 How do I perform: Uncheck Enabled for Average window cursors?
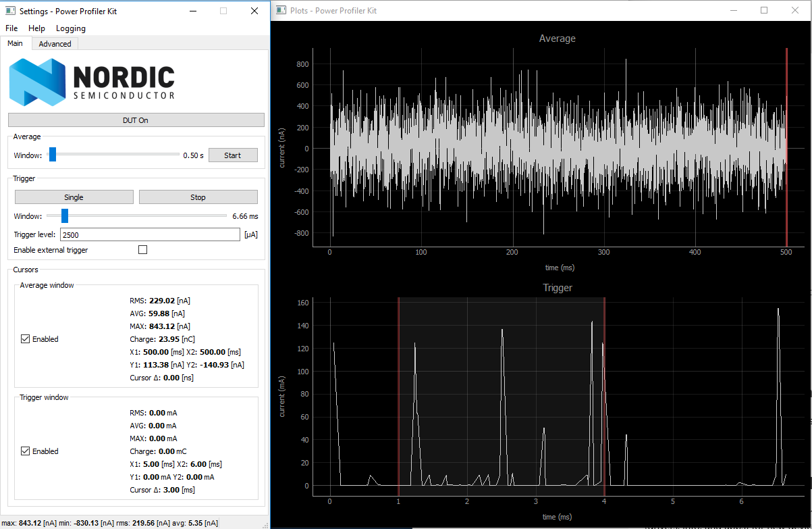[26, 339]
